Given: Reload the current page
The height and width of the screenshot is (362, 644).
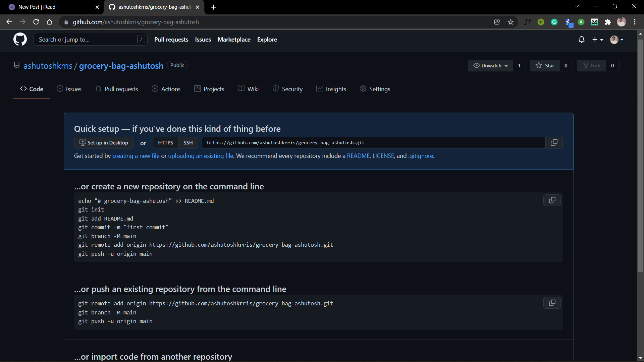Looking at the screenshot, I should [36, 22].
